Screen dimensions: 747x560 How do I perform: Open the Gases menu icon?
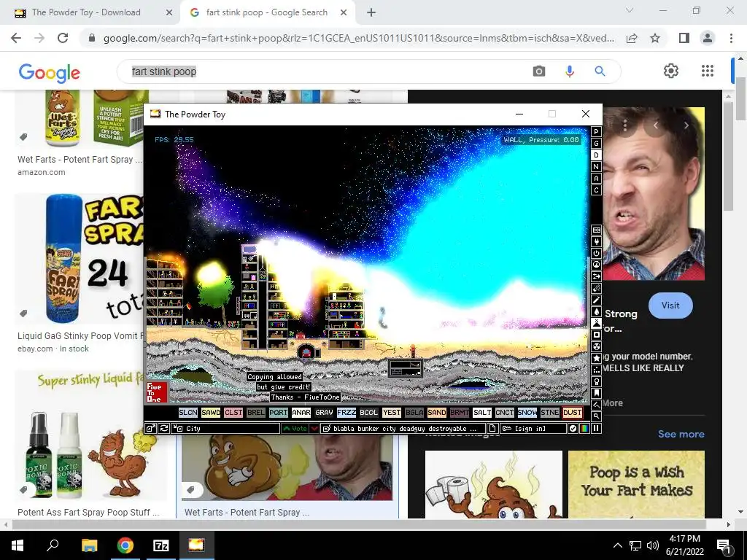click(x=596, y=300)
